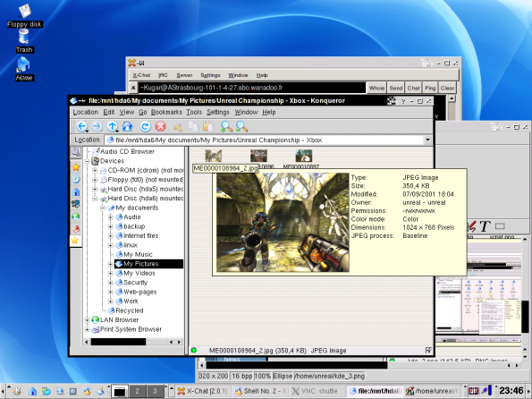Click the Cut scissors icon
The height and width of the screenshot is (399, 532).
coord(178,127)
